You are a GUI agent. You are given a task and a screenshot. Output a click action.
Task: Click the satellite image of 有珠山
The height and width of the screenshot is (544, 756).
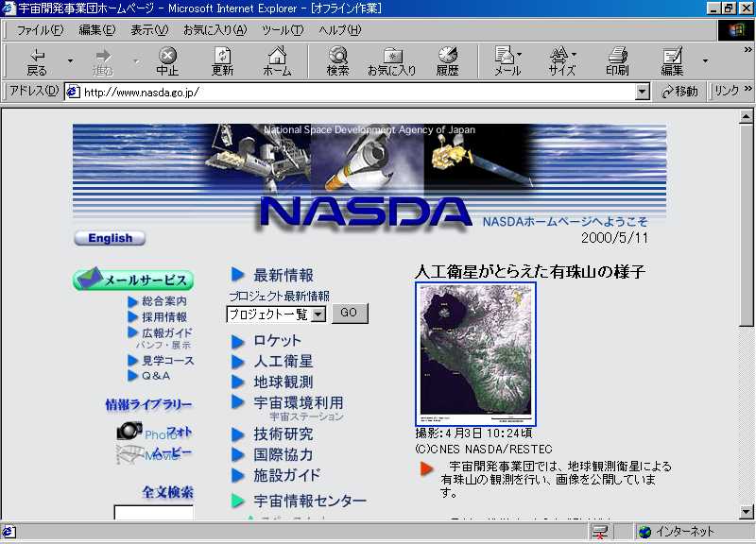tap(475, 353)
